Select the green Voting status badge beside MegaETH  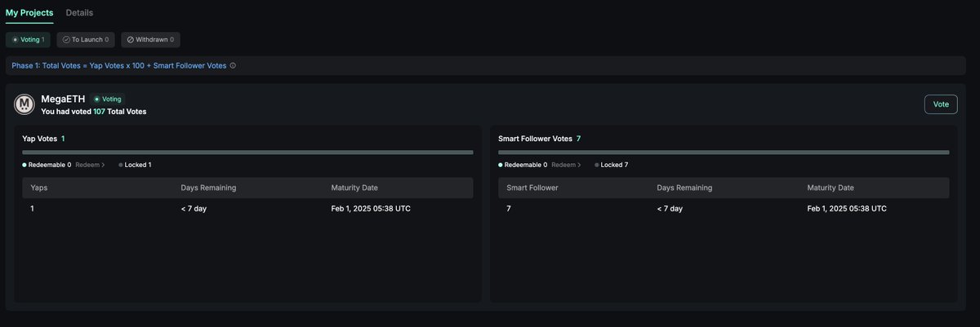tap(108, 99)
